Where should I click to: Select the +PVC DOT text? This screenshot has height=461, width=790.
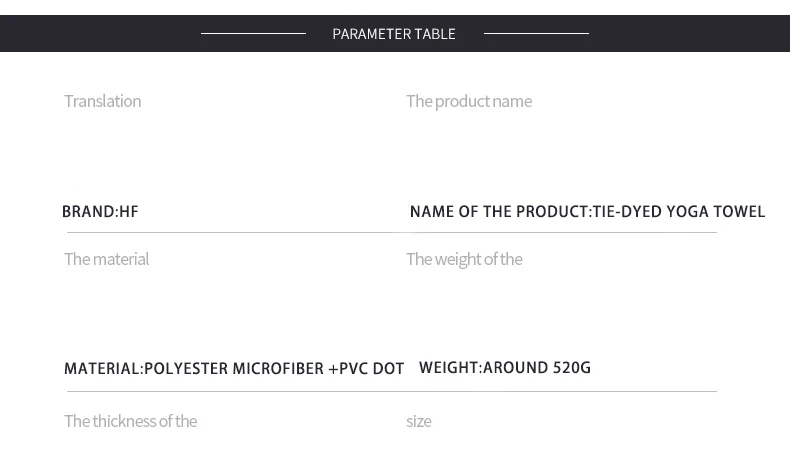366,369
